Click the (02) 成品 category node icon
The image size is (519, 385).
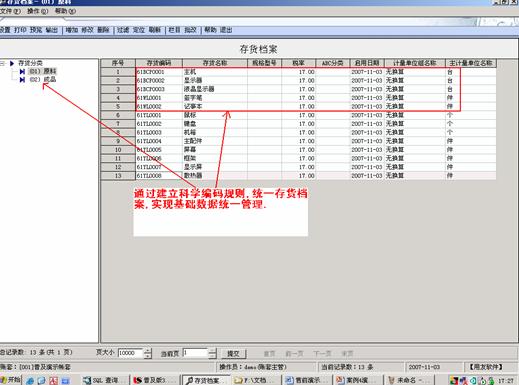click(x=22, y=80)
